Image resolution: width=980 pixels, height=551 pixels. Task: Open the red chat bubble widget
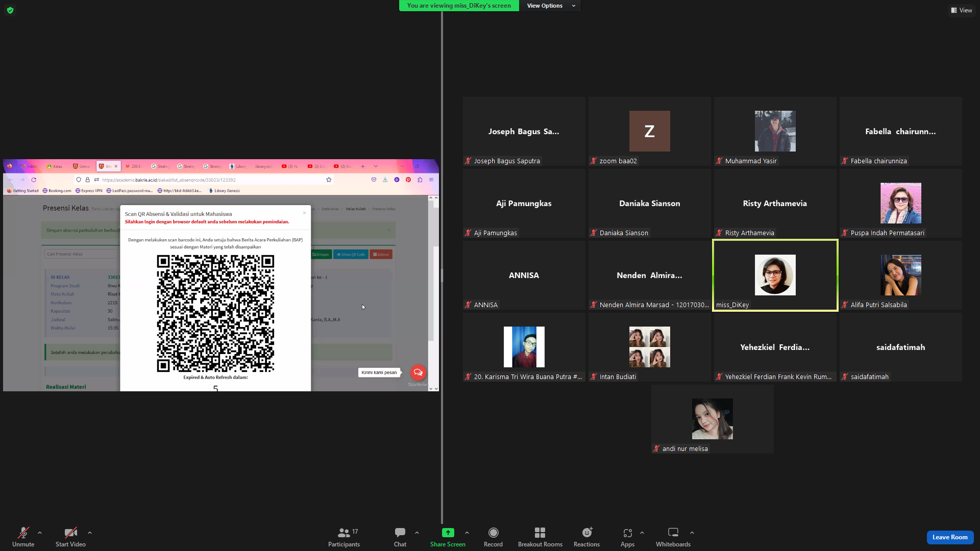point(418,372)
